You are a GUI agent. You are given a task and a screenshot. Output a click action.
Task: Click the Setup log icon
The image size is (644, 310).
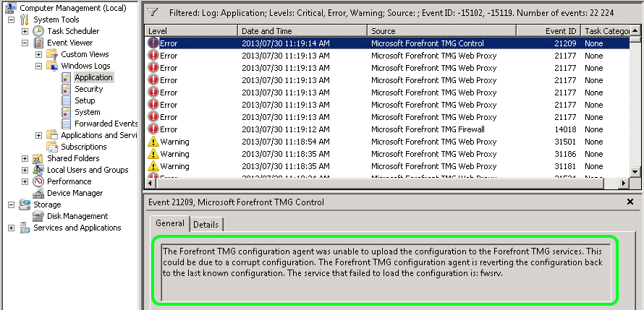[66, 100]
